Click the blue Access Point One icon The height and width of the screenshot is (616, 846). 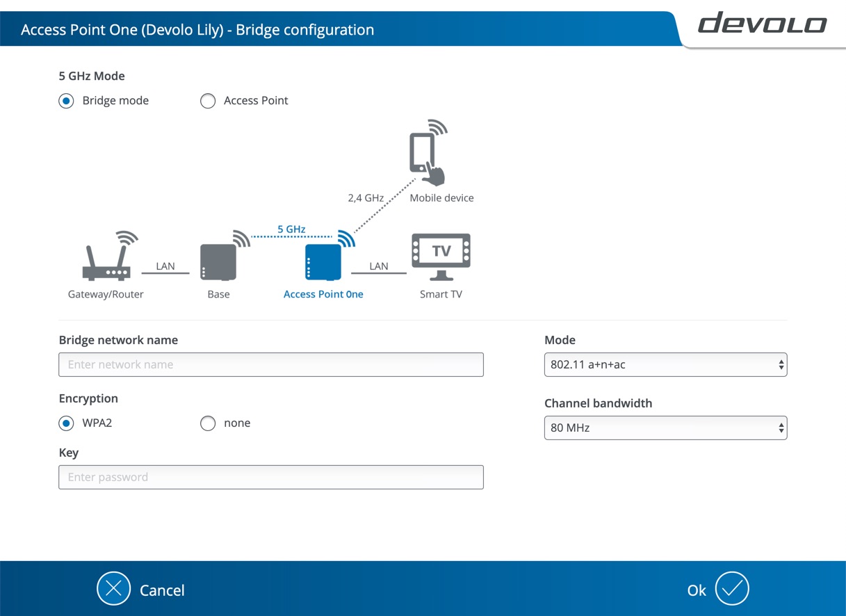click(323, 261)
